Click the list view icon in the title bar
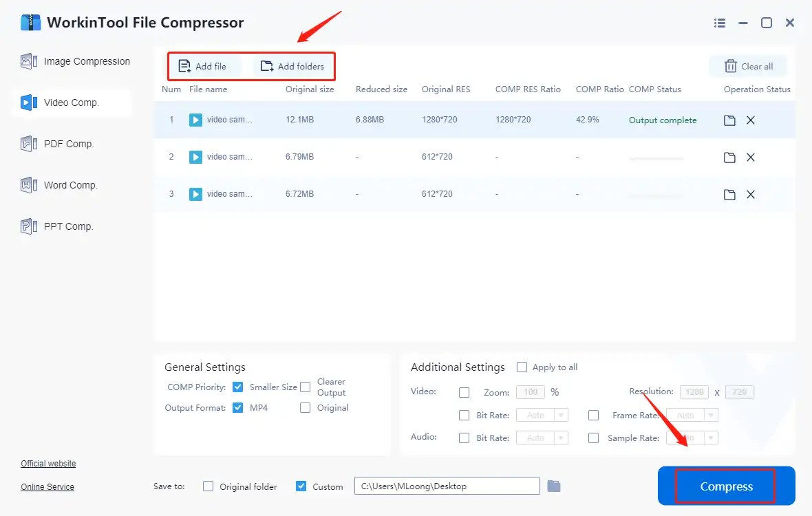812x516 pixels. click(x=719, y=22)
